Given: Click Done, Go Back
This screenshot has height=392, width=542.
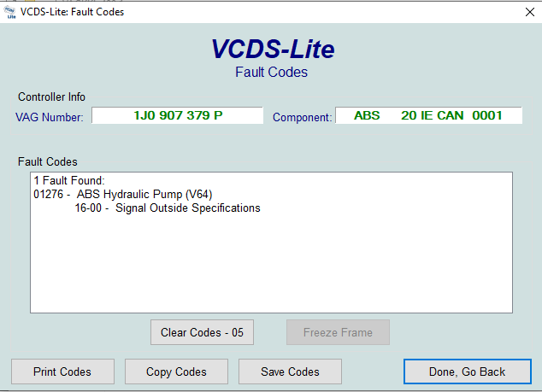Looking at the screenshot, I should pyautogui.click(x=468, y=372).
